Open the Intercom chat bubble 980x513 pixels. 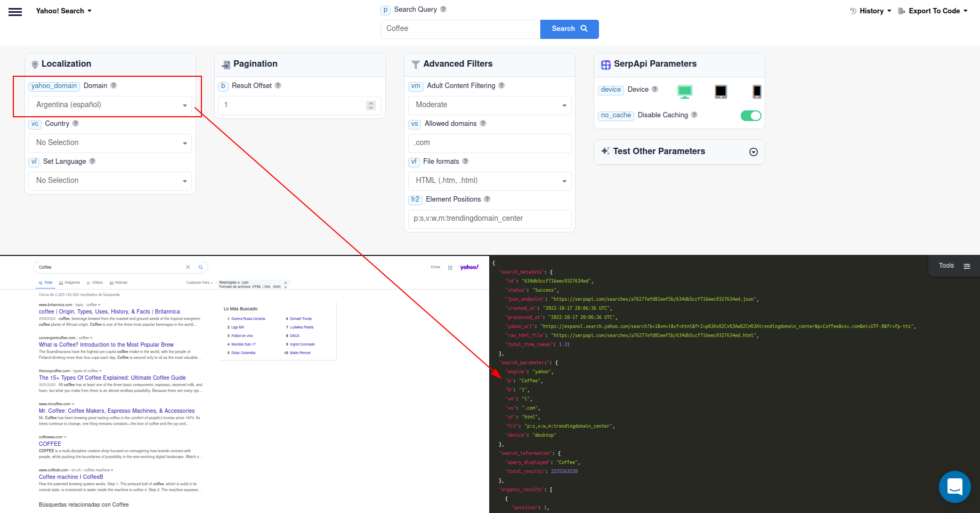point(954,487)
